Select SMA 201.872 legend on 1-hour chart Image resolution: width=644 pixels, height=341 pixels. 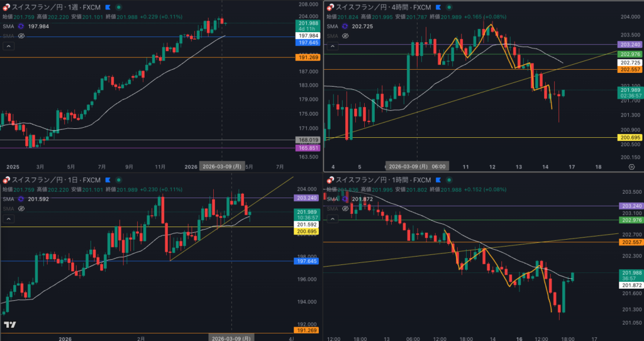350,199
